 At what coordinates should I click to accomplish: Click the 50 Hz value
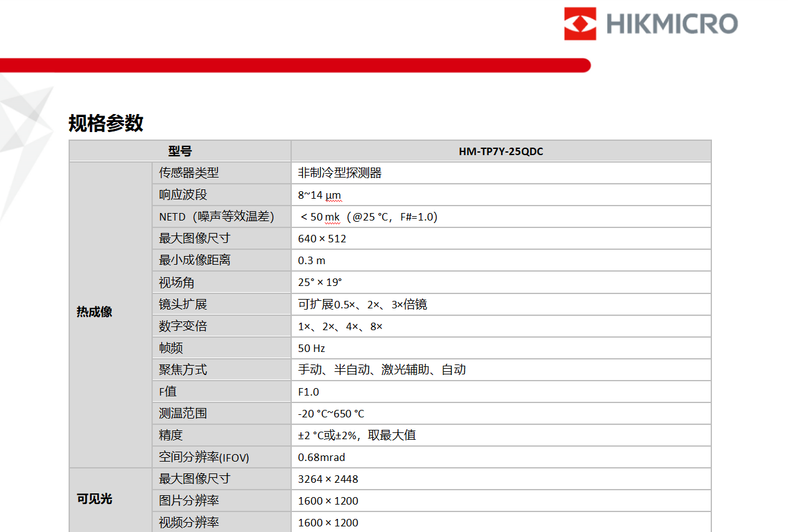312,348
